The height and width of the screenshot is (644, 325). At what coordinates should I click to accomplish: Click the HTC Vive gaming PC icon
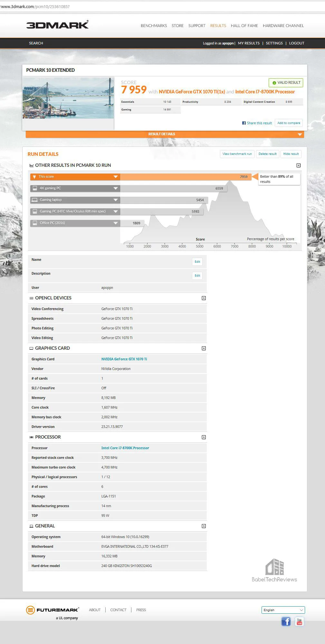(34, 212)
